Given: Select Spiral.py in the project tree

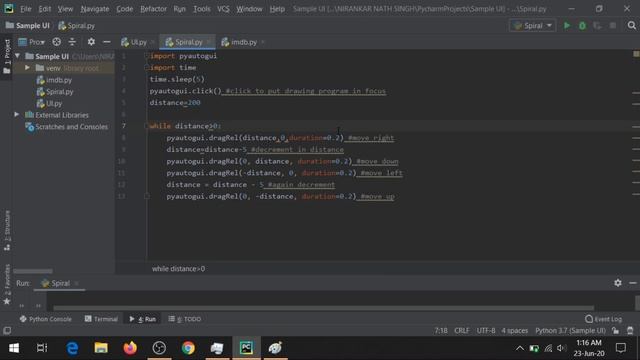Looking at the screenshot, I should click(x=55, y=92).
